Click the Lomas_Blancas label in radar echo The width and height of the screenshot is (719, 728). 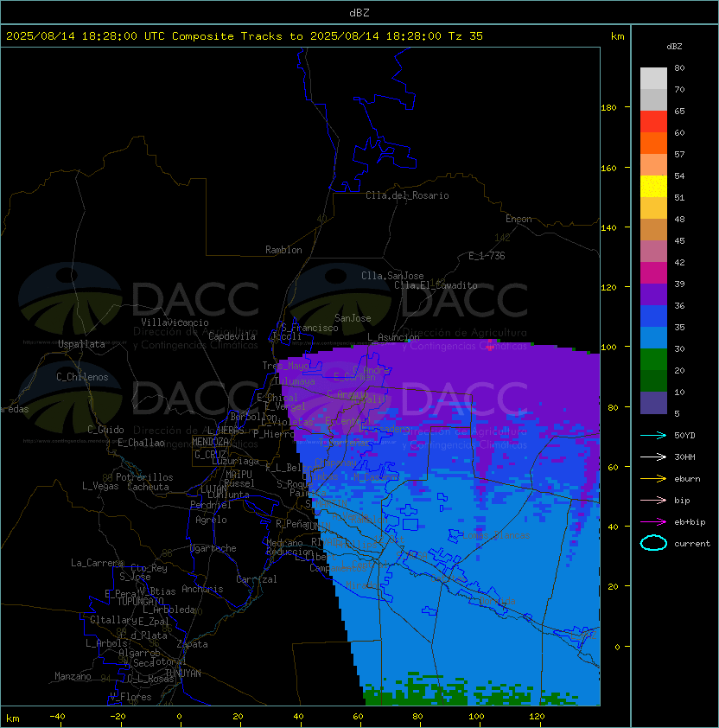[496, 535]
